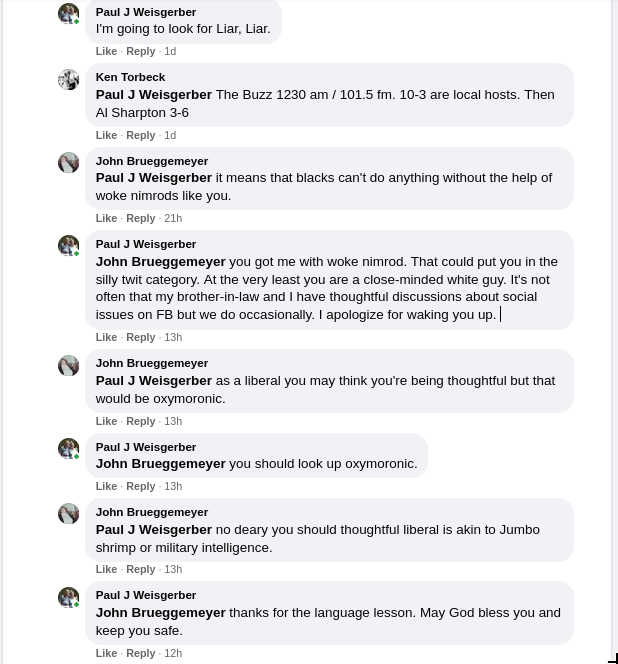Open Ken Torbeck's name link
Screen dimensions: 618x664
point(130,77)
